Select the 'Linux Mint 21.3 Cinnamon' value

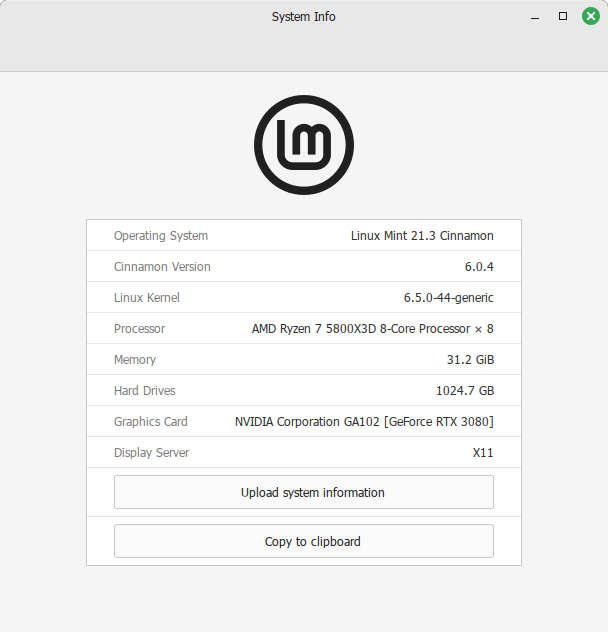(422, 235)
